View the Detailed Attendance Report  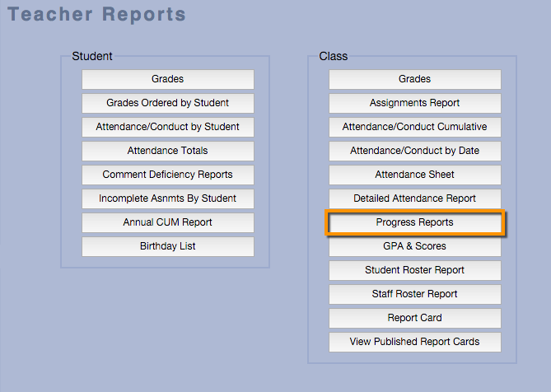pos(414,198)
